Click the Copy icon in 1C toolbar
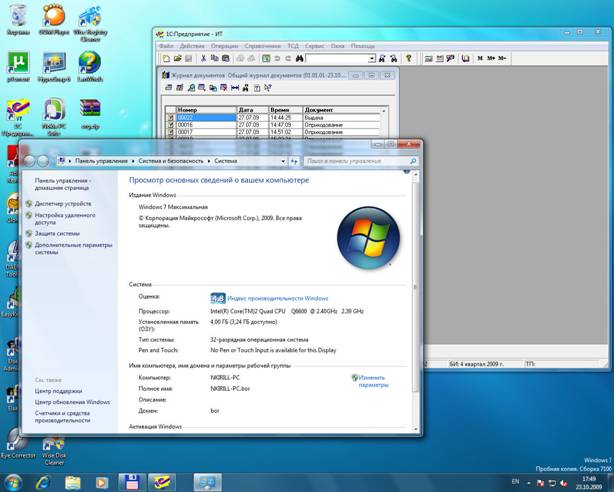 [x=215, y=58]
